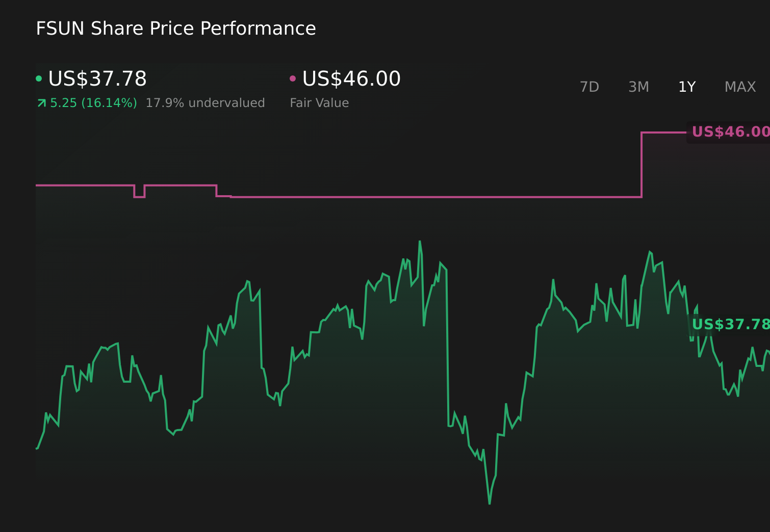Switch to the 7D time range
Viewport: 770px width, 532px height.
pyautogui.click(x=589, y=87)
